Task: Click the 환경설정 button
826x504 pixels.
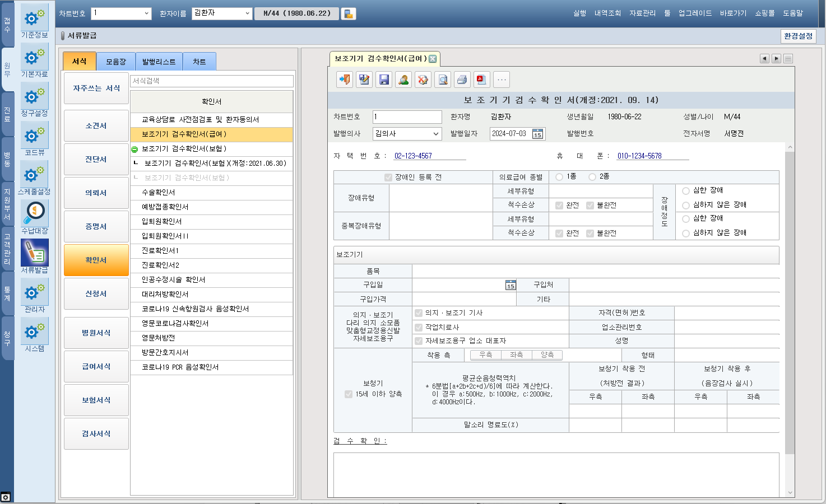Action: (798, 36)
